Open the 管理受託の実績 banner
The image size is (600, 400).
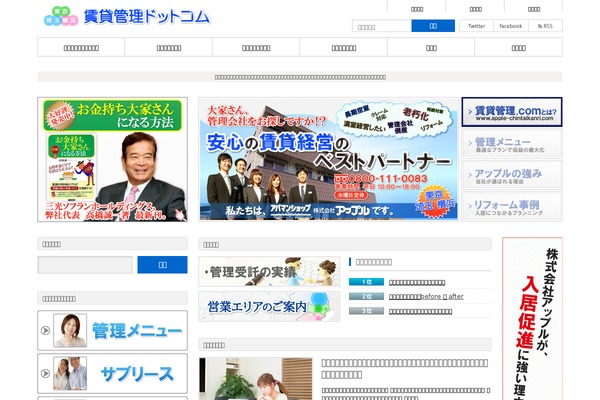click(269, 271)
